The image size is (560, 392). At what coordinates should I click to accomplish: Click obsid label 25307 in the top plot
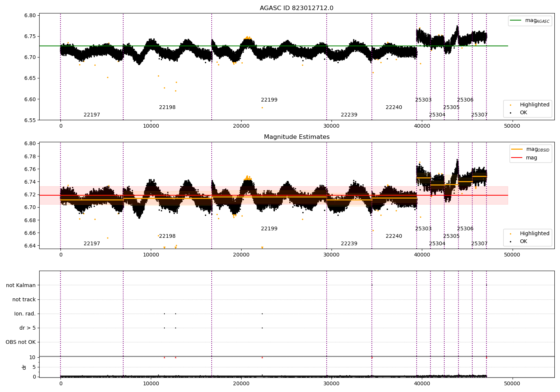point(479,115)
